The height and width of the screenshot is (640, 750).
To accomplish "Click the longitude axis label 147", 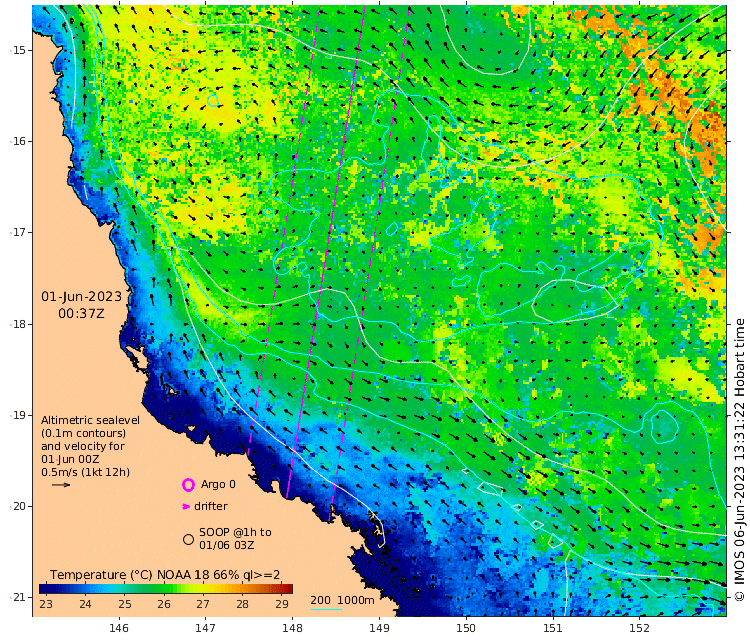I will [205, 628].
